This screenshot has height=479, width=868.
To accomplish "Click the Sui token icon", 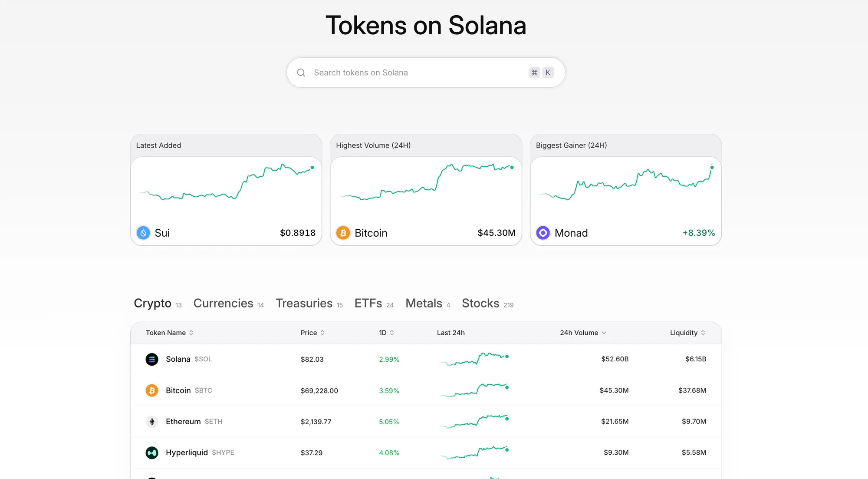I will point(143,233).
